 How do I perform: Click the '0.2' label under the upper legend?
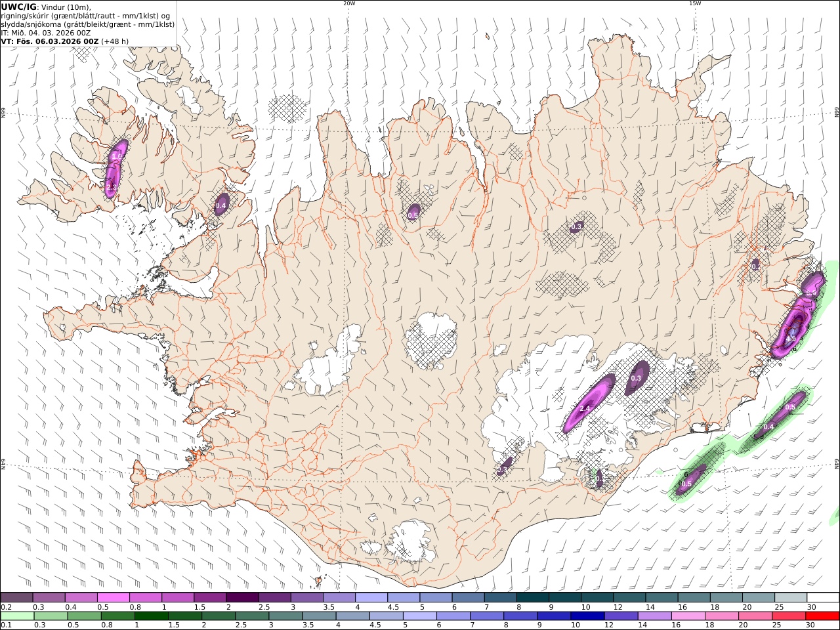click(6, 607)
